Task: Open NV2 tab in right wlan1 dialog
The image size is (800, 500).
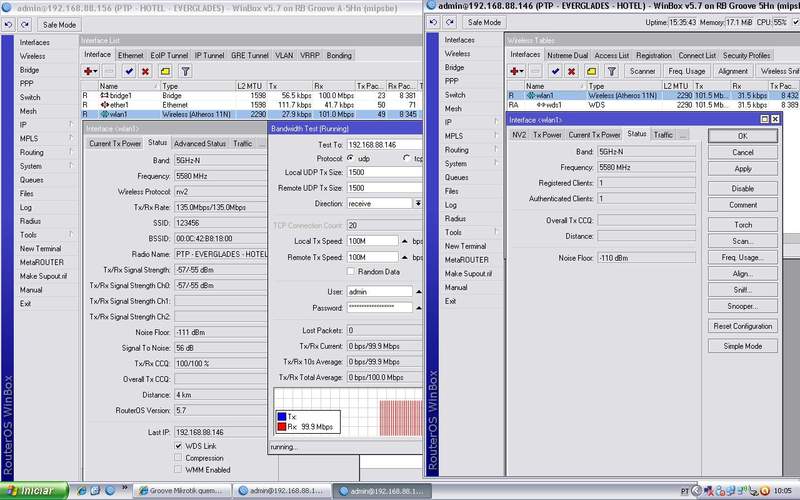Action: pyautogui.click(x=519, y=135)
